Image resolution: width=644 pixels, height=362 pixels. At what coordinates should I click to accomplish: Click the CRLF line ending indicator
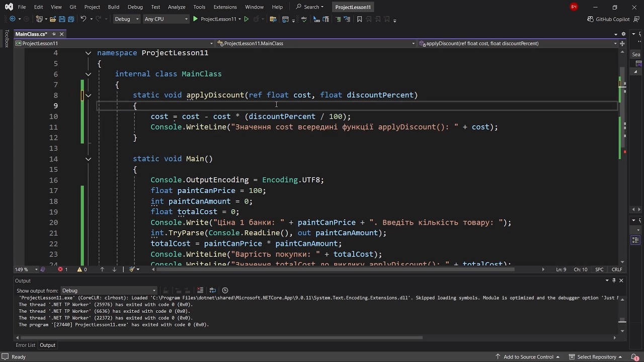click(617, 269)
